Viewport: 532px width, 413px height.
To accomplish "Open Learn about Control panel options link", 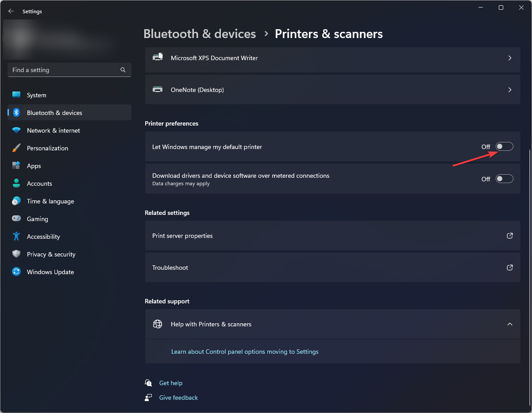I will [245, 352].
